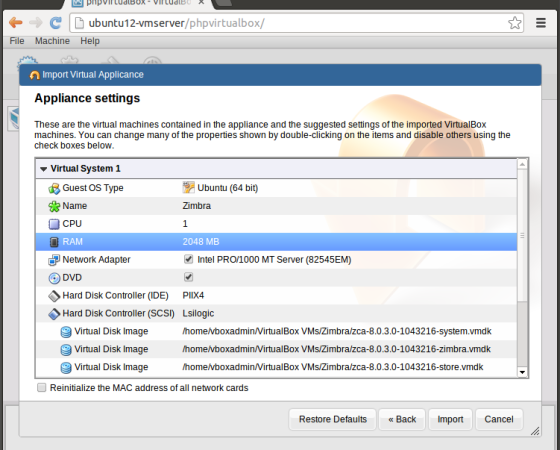Click the Restore Defaults button
This screenshot has width=560, height=450.
click(332, 419)
